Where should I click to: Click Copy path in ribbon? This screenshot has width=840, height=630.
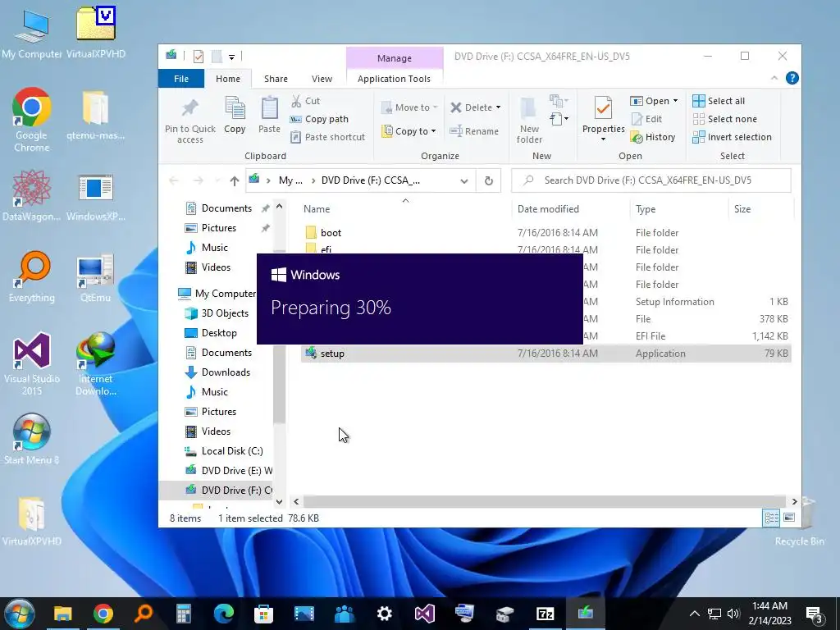point(319,119)
